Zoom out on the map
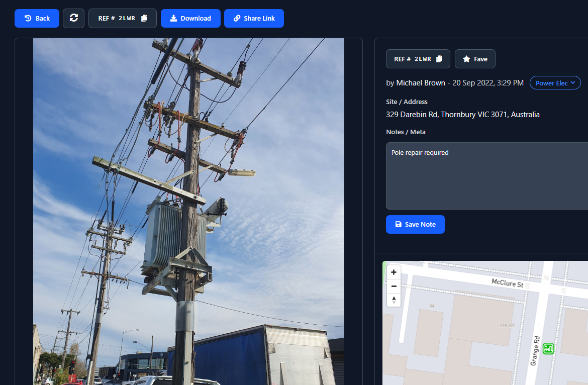The image size is (588, 385). tap(394, 286)
